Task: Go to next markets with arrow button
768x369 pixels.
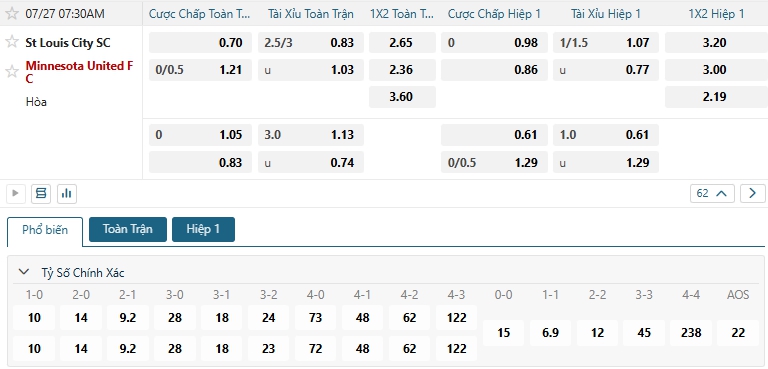Action: [x=752, y=194]
